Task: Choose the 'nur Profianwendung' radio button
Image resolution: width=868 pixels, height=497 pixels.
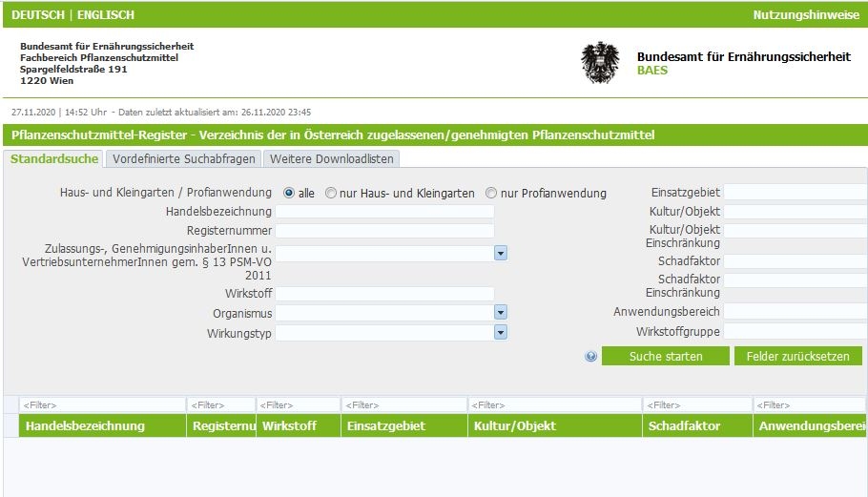Action: pyautogui.click(x=491, y=193)
